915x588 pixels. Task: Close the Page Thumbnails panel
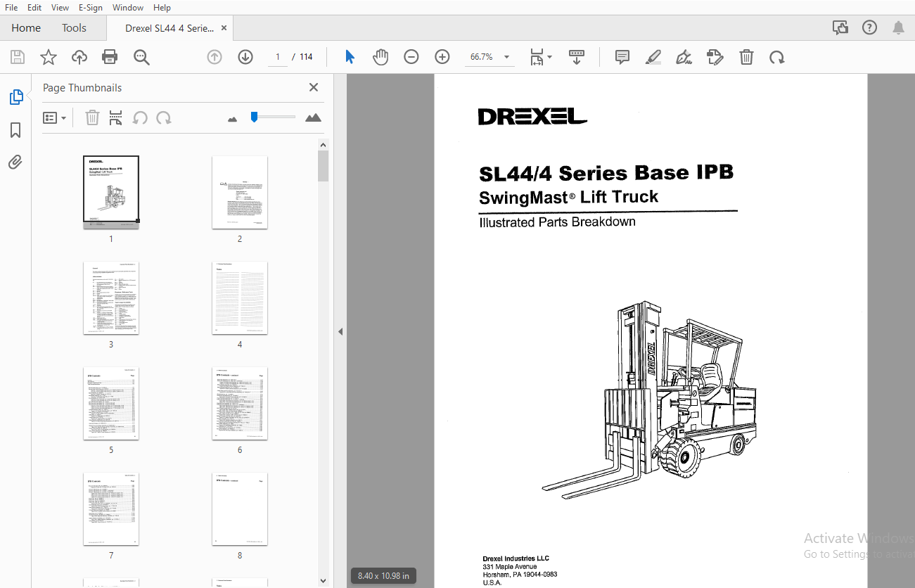point(314,87)
